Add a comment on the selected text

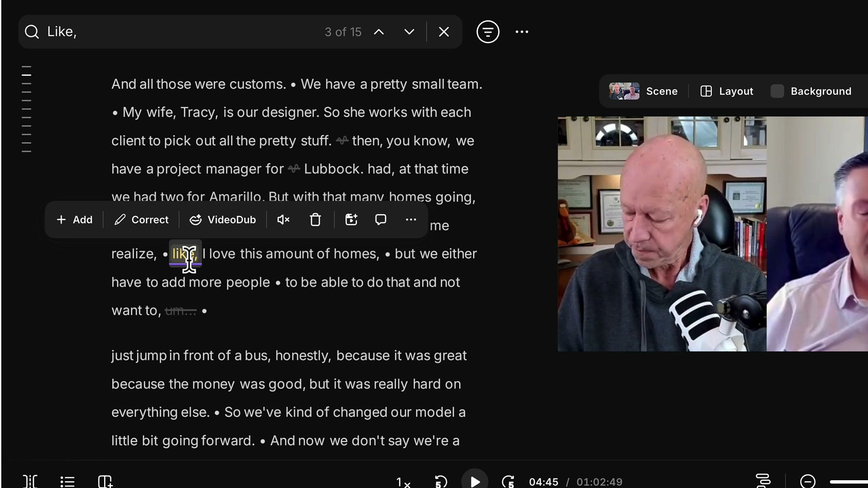click(380, 219)
